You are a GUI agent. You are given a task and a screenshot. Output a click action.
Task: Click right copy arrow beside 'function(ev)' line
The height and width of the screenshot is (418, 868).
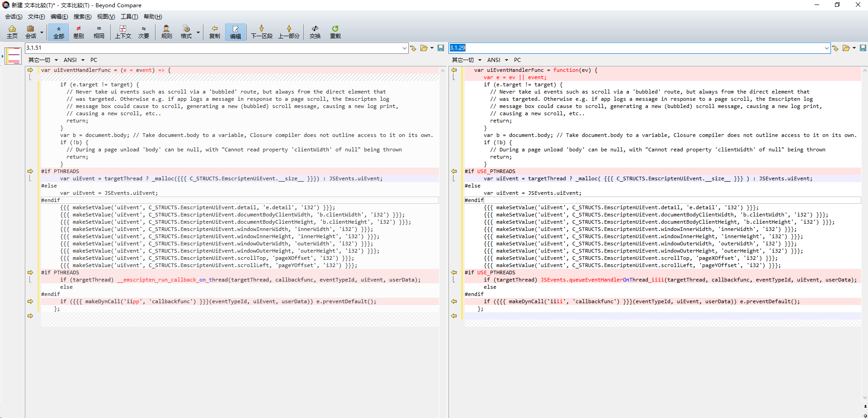coord(454,70)
